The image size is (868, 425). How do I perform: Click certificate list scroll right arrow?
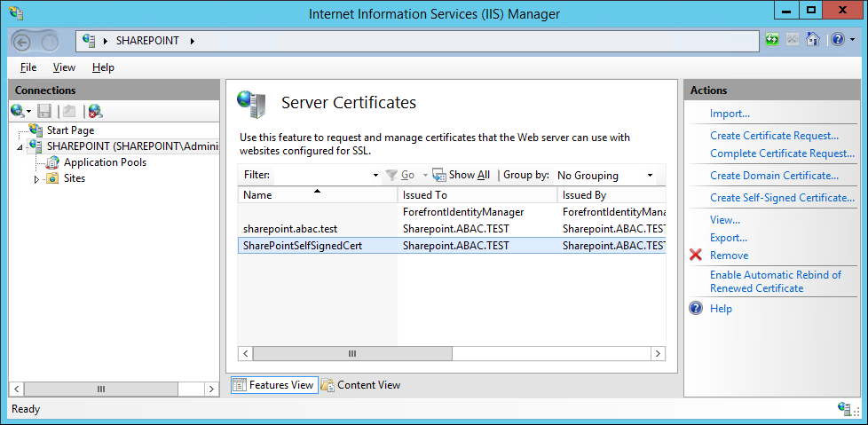(658, 354)
